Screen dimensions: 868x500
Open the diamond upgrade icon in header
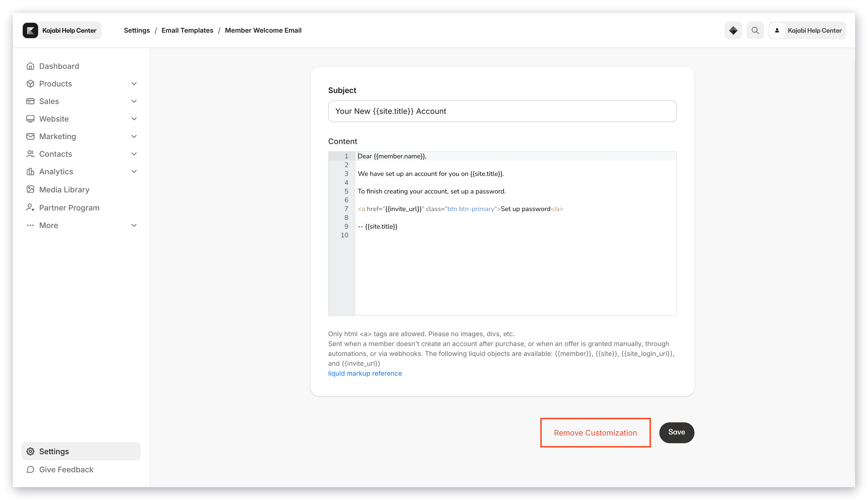(x=733, y=30)
